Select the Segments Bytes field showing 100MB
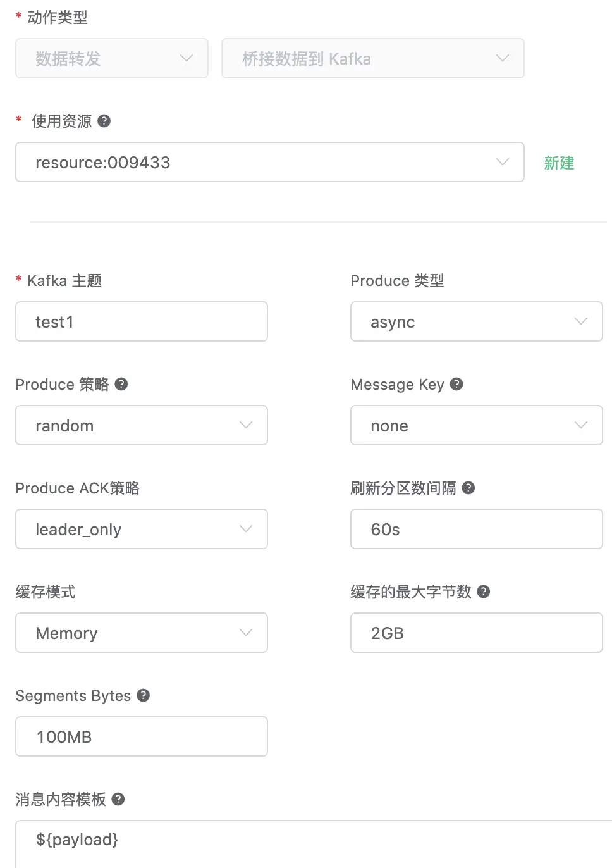612x868 pixels. click(142, 736)
